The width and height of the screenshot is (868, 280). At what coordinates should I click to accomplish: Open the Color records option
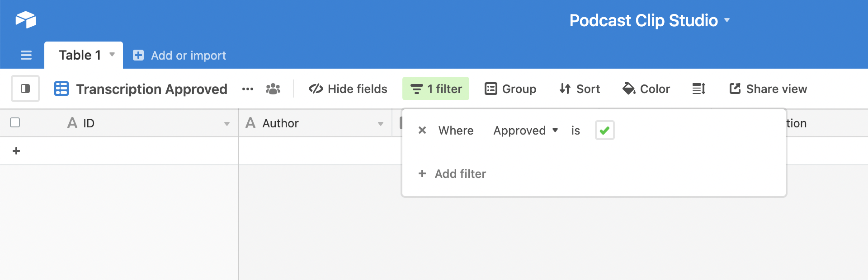646,89
